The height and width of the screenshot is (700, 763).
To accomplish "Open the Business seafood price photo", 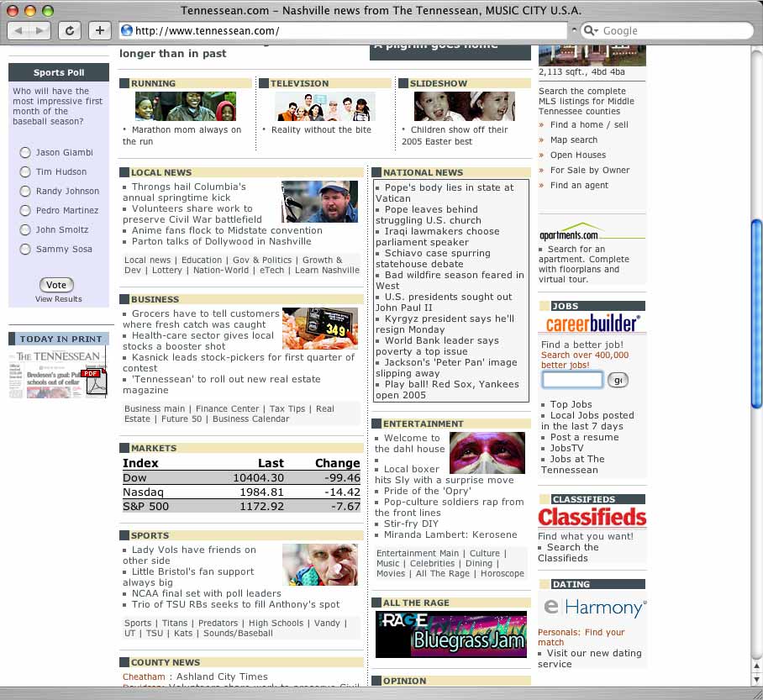I will (319, 329).
